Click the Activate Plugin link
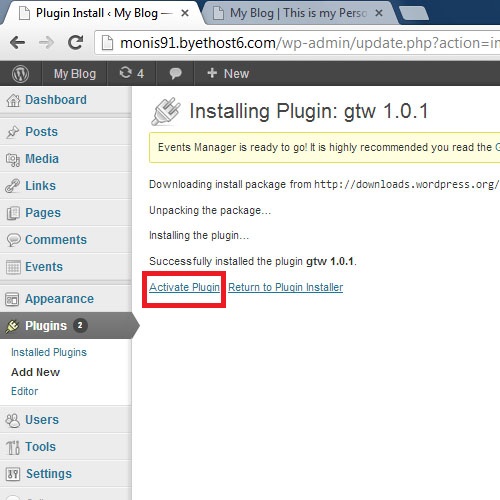This screenshot has height=500, width=500. pos(184,287)
